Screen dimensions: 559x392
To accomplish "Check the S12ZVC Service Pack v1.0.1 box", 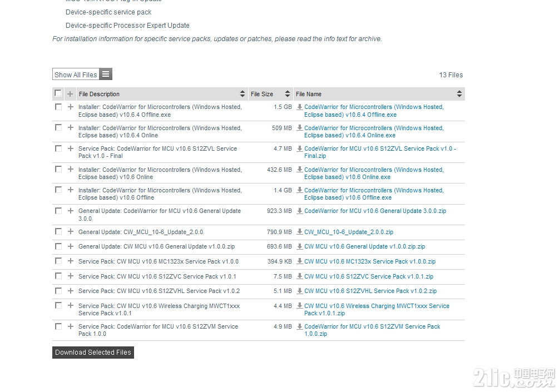I will point(58,276).
